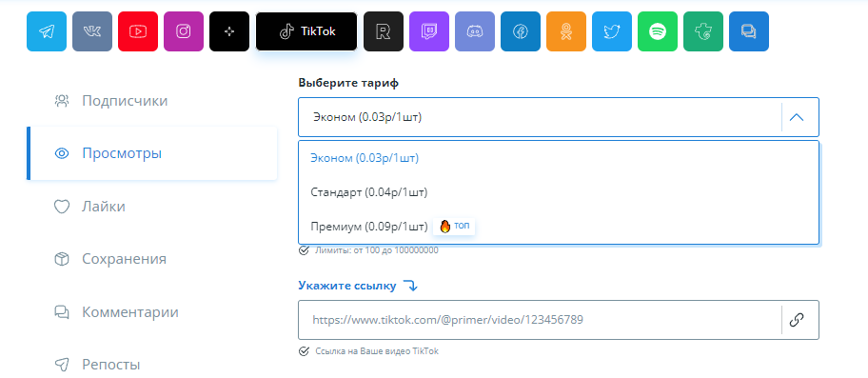The height and width of the screenshot is (378, 868).
Task: Open the Instagram icon
Action: click(184, 31)
